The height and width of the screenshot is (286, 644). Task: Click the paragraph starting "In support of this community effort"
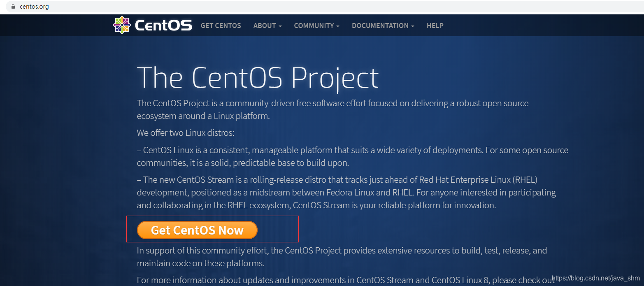(342, 256)
